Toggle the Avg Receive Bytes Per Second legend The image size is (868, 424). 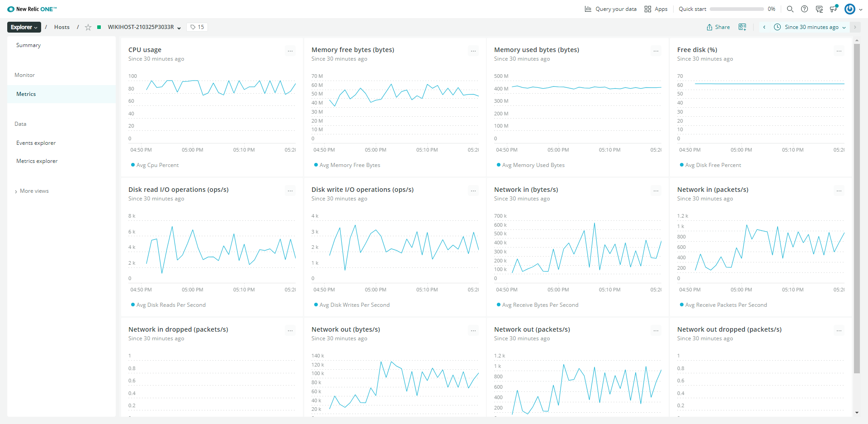point(538,305)
